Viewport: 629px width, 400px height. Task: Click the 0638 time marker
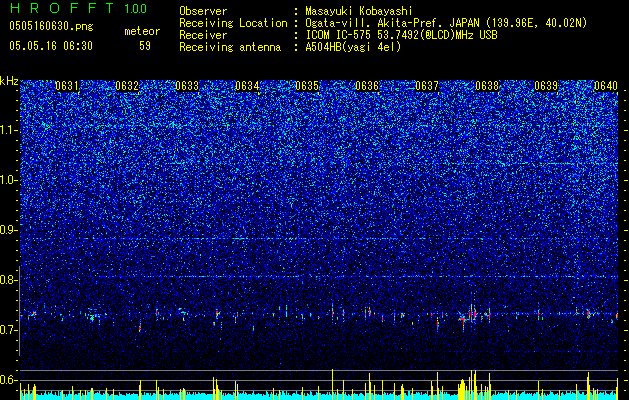487,86
